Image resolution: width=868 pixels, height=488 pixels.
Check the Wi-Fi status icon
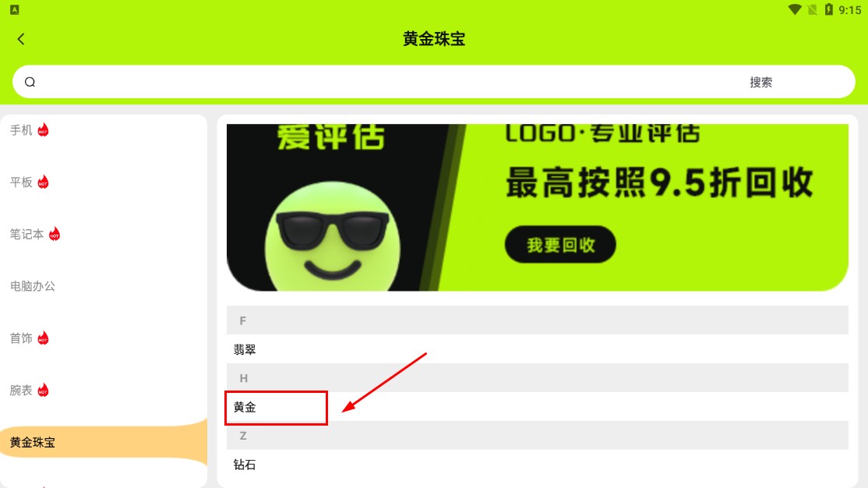795,9
